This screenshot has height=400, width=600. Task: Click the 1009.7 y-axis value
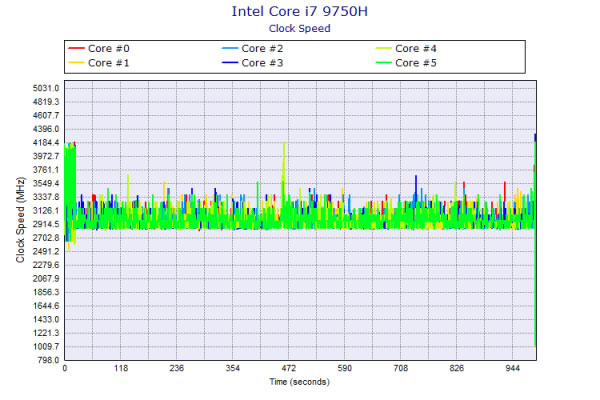pyautogui.click(x=46, y=346)
